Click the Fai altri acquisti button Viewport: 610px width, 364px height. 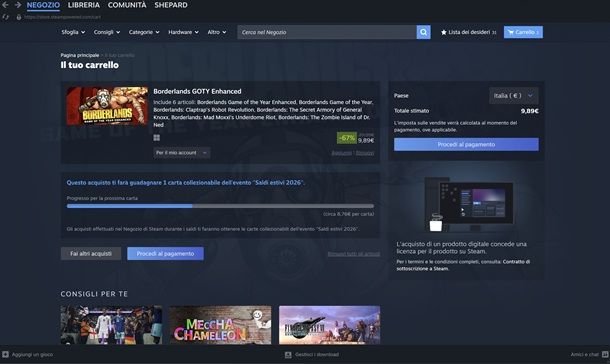click(91, 254)
